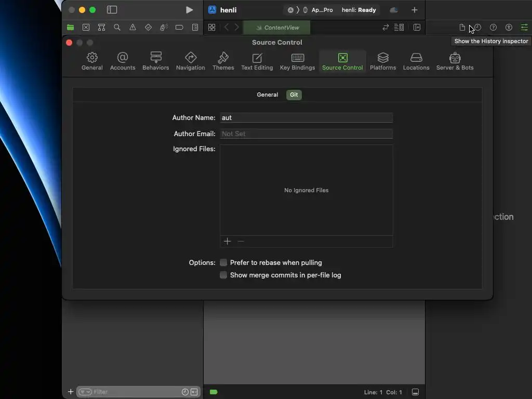
Task: Toggle the debug area panel
Action: (x=415, y=392)
